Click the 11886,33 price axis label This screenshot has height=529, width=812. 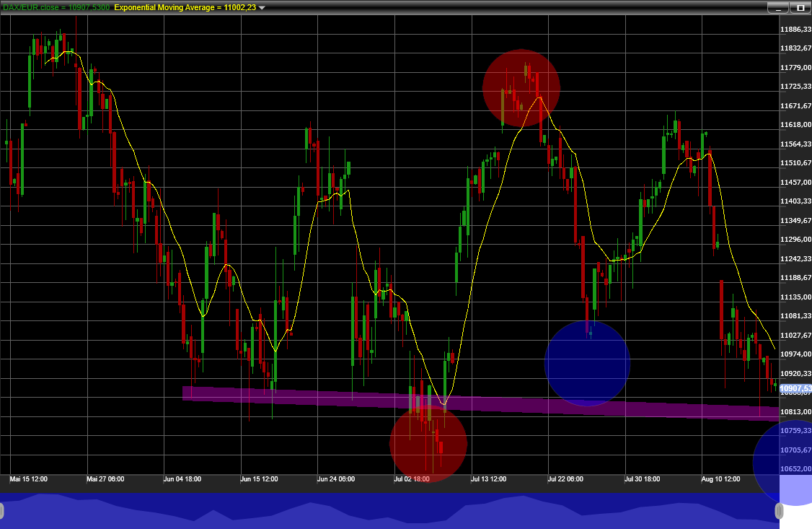[795, 29]
